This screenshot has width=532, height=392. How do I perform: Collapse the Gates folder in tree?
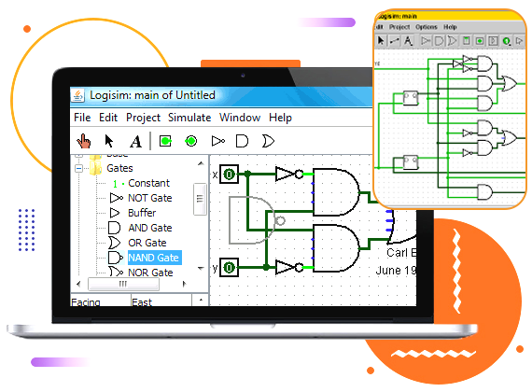pyautogui.click(x=78, y=168)
